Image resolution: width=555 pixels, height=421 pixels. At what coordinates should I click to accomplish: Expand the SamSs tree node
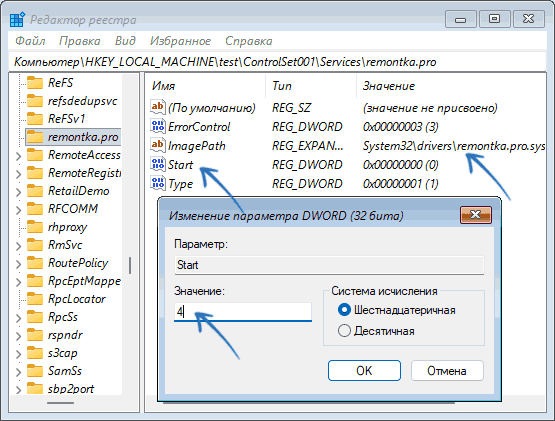click(x=18, y=372)
